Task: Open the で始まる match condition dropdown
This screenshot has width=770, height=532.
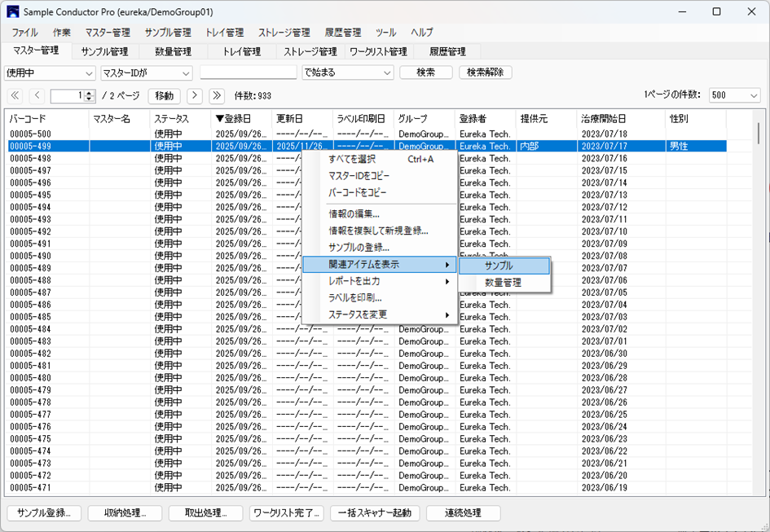Action: (x=347, y=73)
